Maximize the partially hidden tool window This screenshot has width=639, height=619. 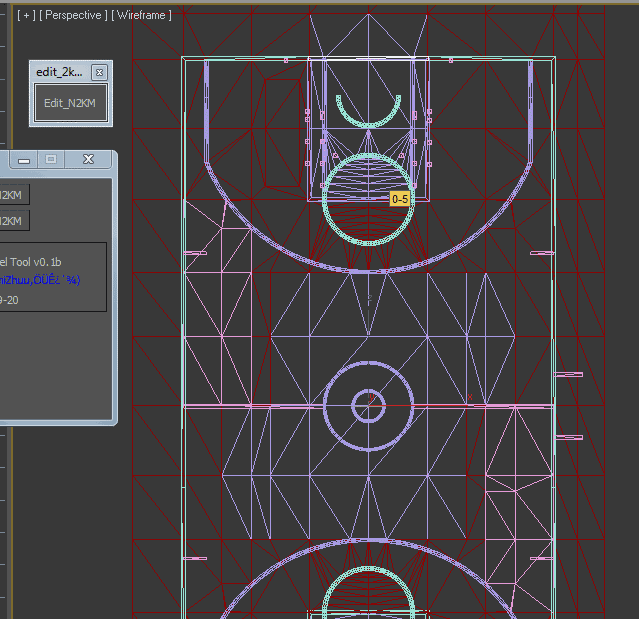click(x=51, y=159)
